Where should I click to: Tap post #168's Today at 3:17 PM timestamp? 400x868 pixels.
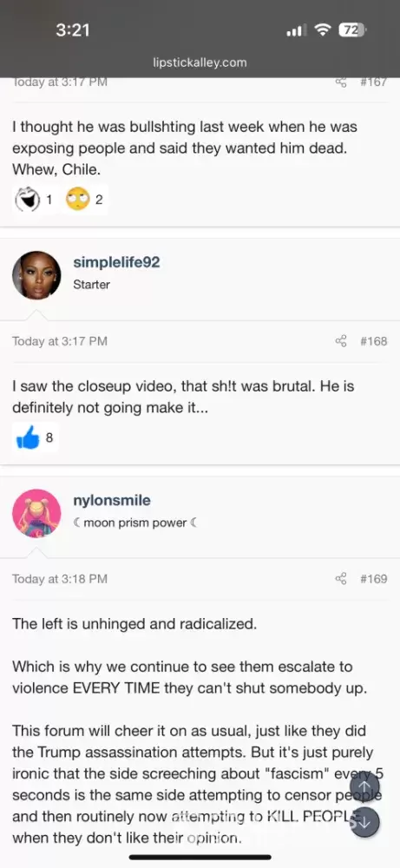click(x=60, y=341)
